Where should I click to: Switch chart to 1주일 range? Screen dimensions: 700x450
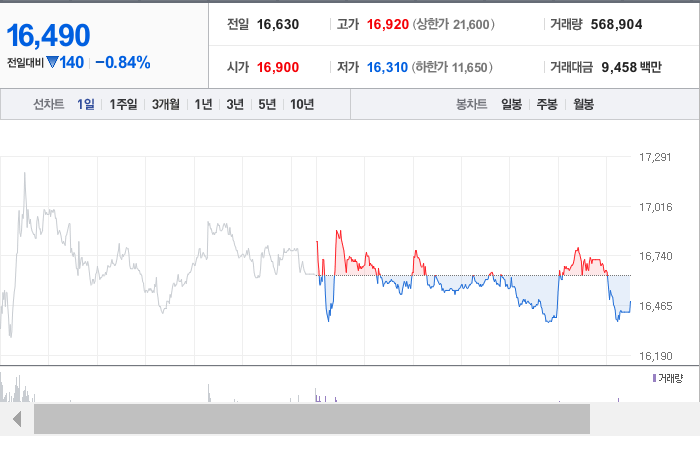tap(124, 104)
